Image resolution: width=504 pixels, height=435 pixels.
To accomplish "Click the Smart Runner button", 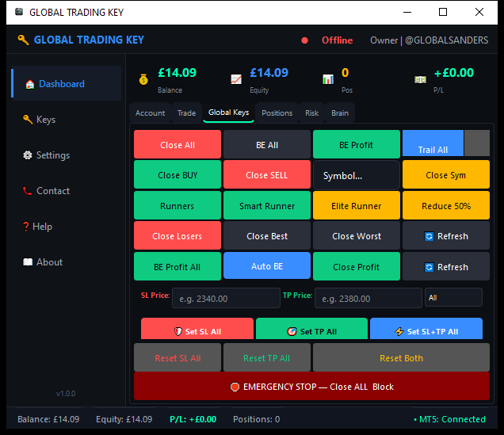I will click(x=267, y=205).
